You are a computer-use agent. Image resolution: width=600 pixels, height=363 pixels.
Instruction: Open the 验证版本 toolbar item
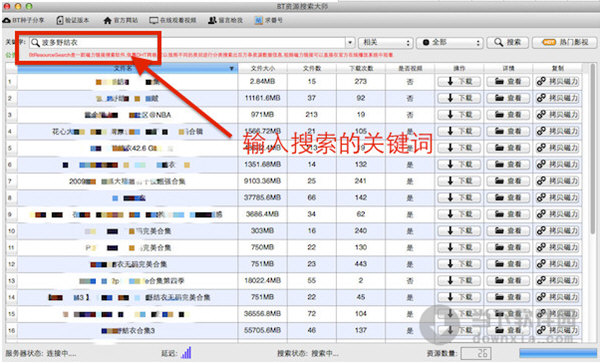coord(73,20)
